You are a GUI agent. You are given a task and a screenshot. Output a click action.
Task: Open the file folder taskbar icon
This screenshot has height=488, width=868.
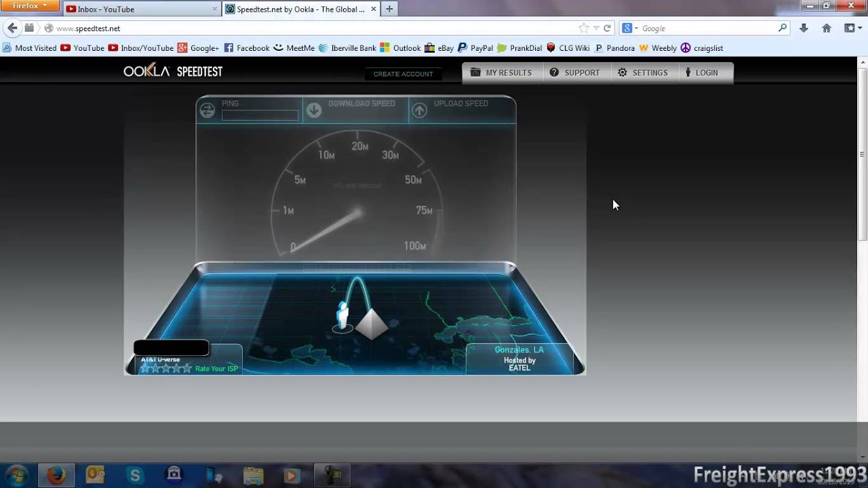pos(253,475)
